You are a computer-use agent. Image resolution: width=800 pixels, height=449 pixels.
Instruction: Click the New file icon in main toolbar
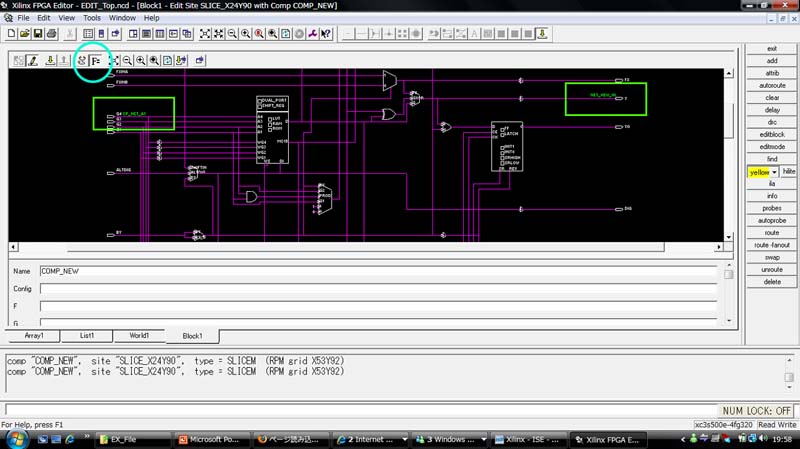point(11,34)
